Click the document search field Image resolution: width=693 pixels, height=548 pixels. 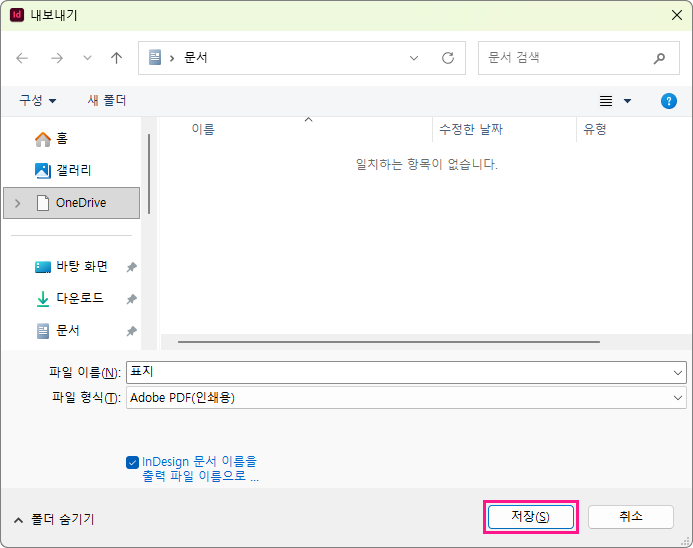pos(565,58)
